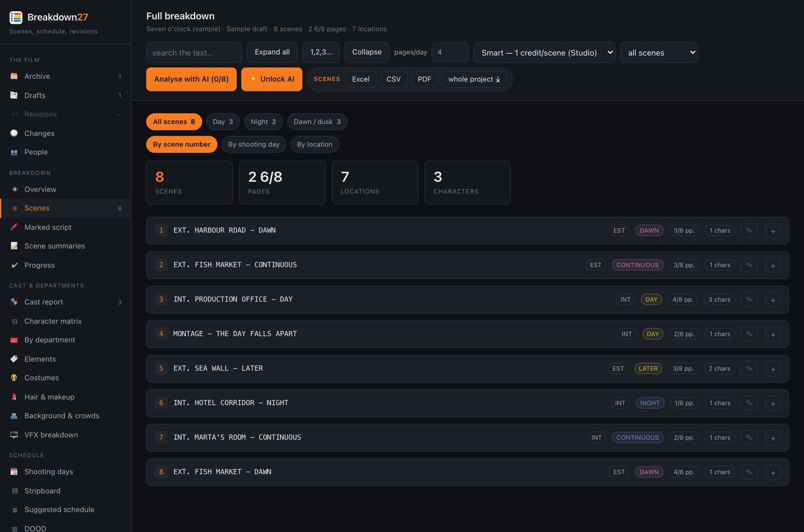Expand scene 5 Sea Wall row
The image size is (804, 532).
pos(467,369)
